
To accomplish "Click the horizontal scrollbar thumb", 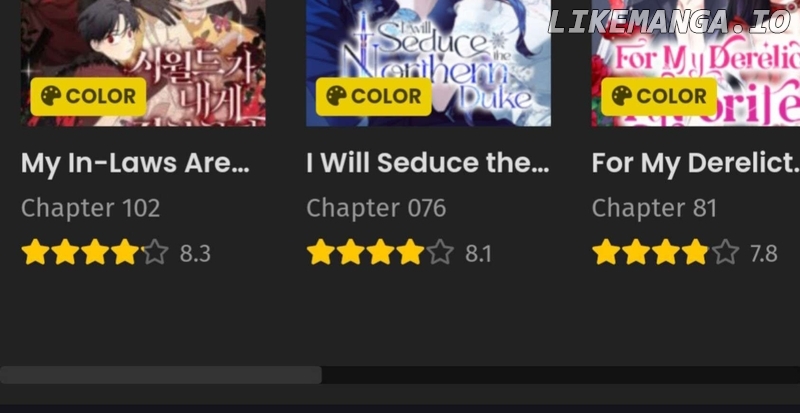I will tap(161, 375).
